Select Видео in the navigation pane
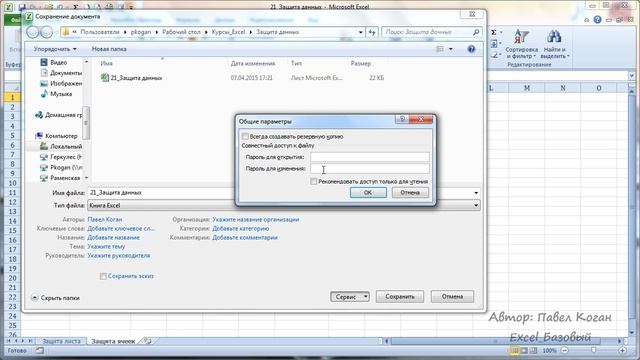The image size is (640, 360). point(58,62)
